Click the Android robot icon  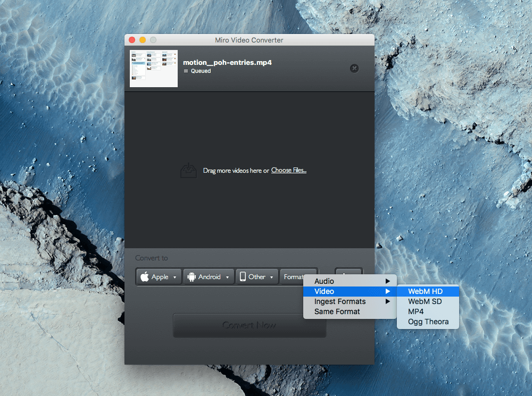192,276
